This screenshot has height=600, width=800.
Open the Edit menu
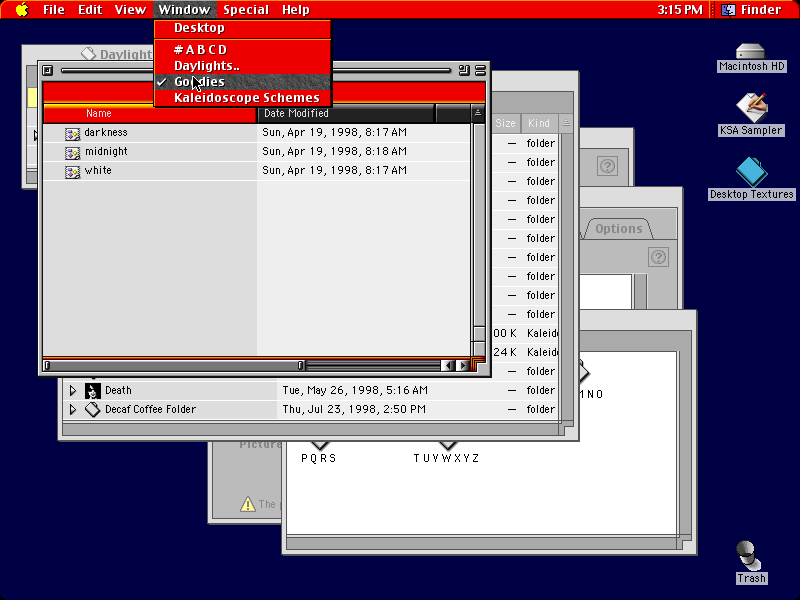90,10
